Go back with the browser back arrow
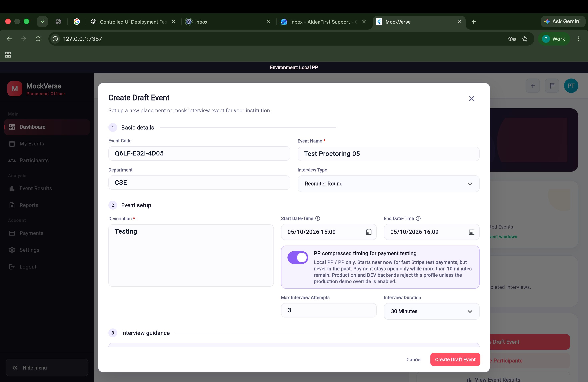588x382 pixels. point(9,39)
